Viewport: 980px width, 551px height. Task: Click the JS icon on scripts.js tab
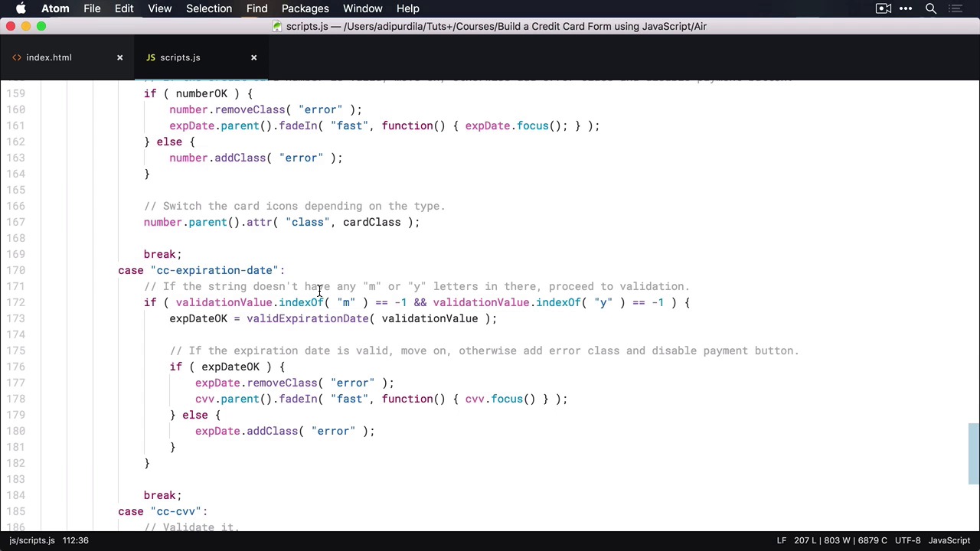click(151, 57)
